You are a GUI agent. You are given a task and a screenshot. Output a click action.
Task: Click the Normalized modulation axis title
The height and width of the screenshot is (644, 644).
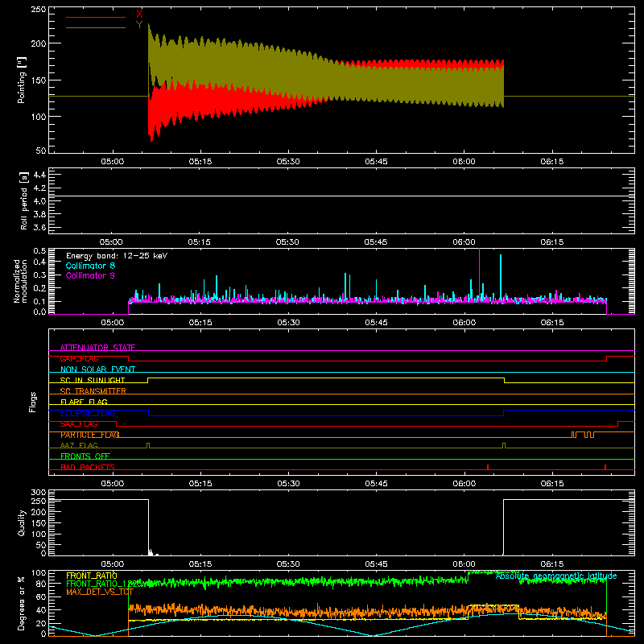[21, 281]
